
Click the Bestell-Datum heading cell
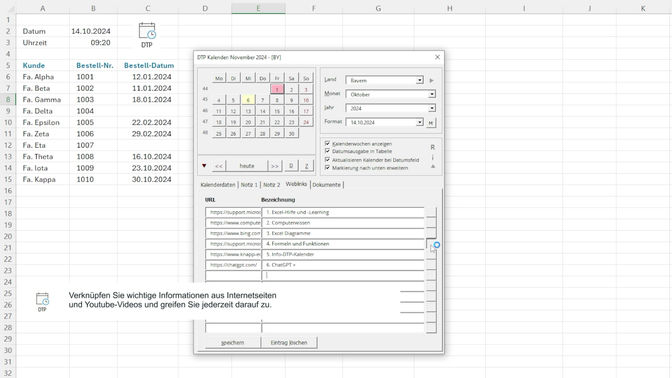(x=147, y=66)
